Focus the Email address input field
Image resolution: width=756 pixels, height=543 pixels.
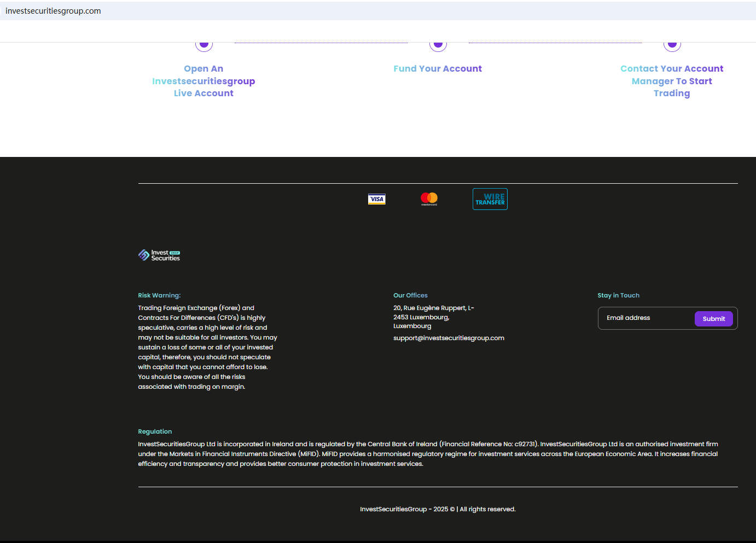645,318
